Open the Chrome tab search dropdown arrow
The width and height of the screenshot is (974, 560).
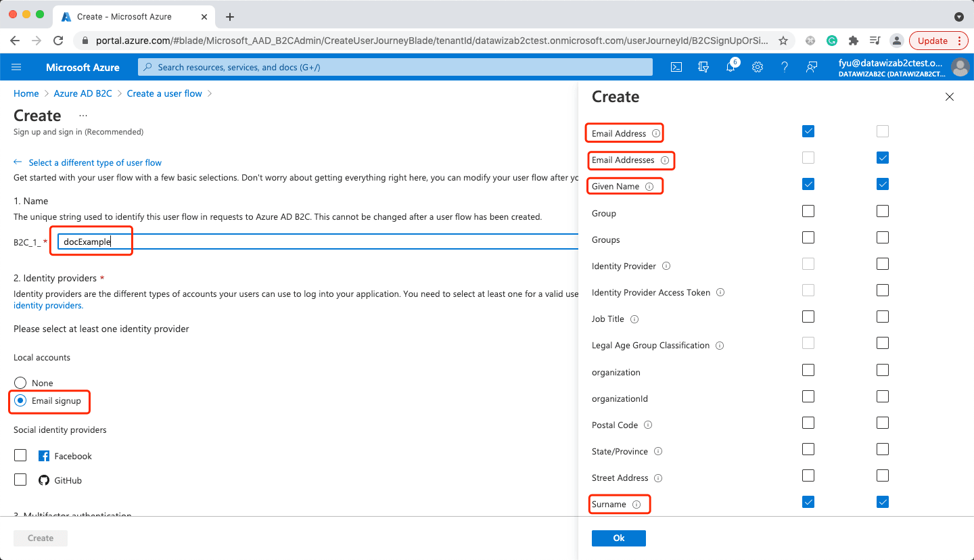[958, 16]
